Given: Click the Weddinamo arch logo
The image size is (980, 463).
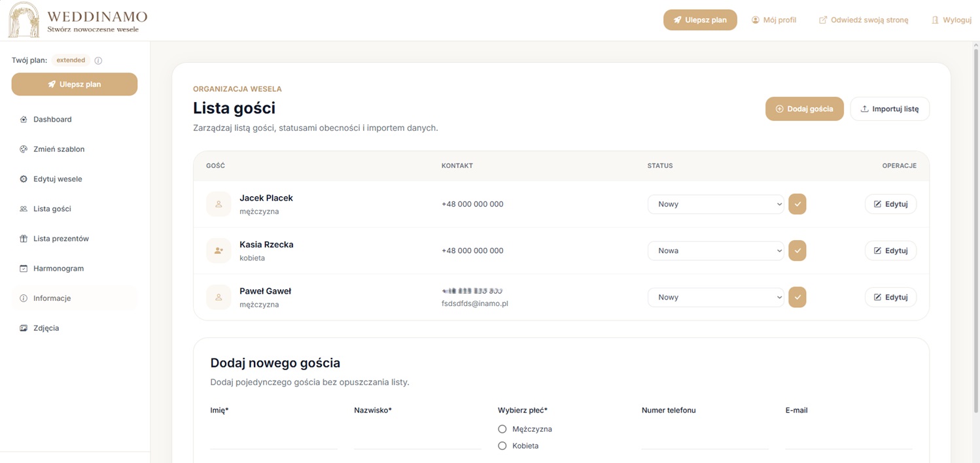Looking at the screenshot, I should 24,20.
